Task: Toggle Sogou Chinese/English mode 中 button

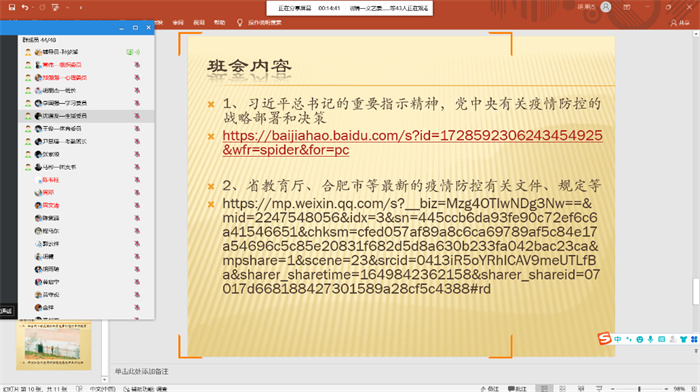Action: tap(618, 339)
